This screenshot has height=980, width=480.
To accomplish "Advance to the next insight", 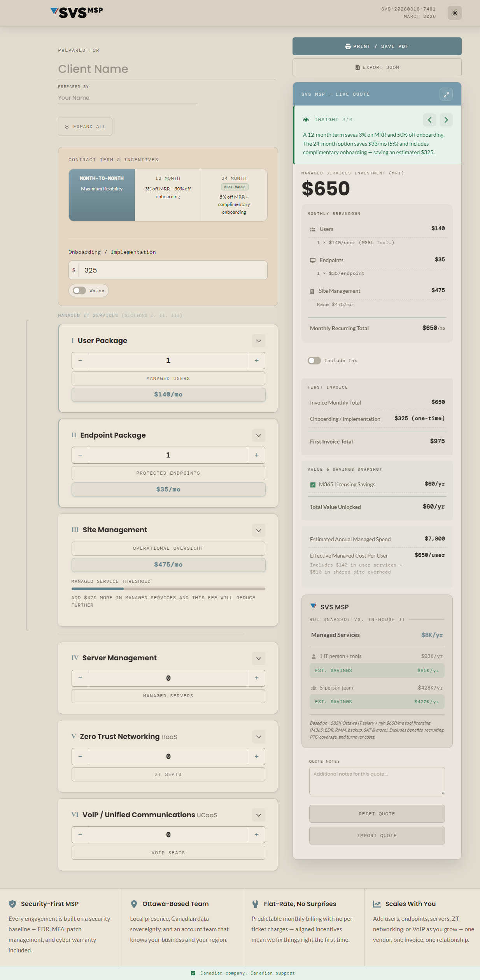I will tap(446, 120).
